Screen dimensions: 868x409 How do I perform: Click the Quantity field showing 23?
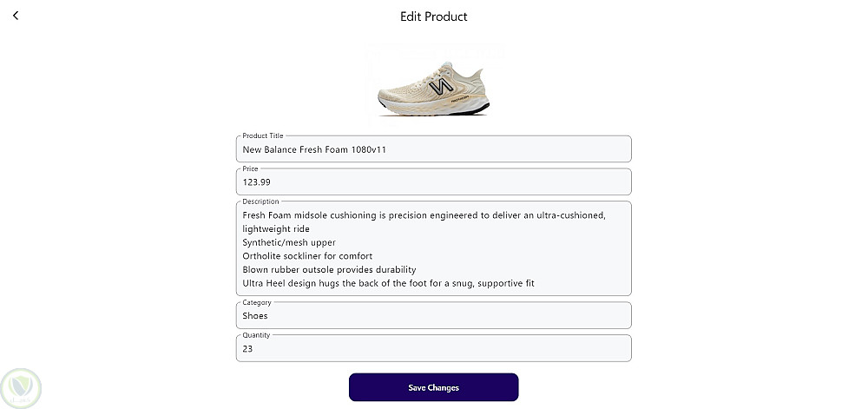click(433, 349)
